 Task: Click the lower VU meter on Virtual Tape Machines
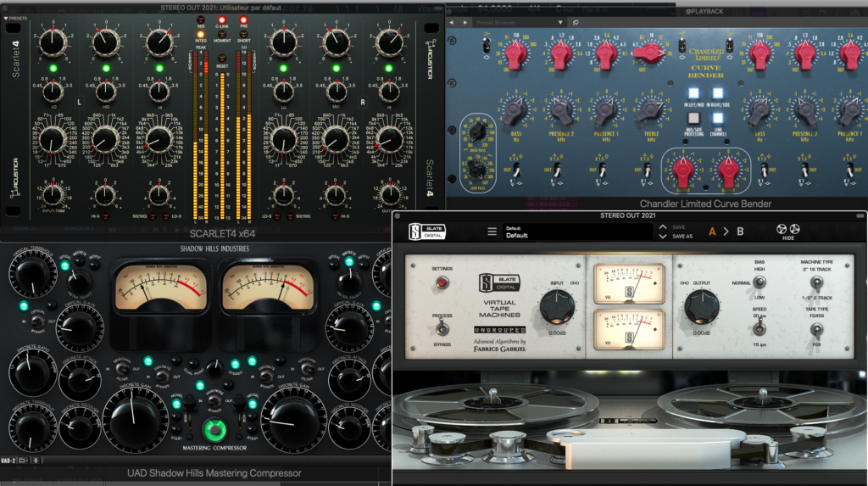point(629,329)
